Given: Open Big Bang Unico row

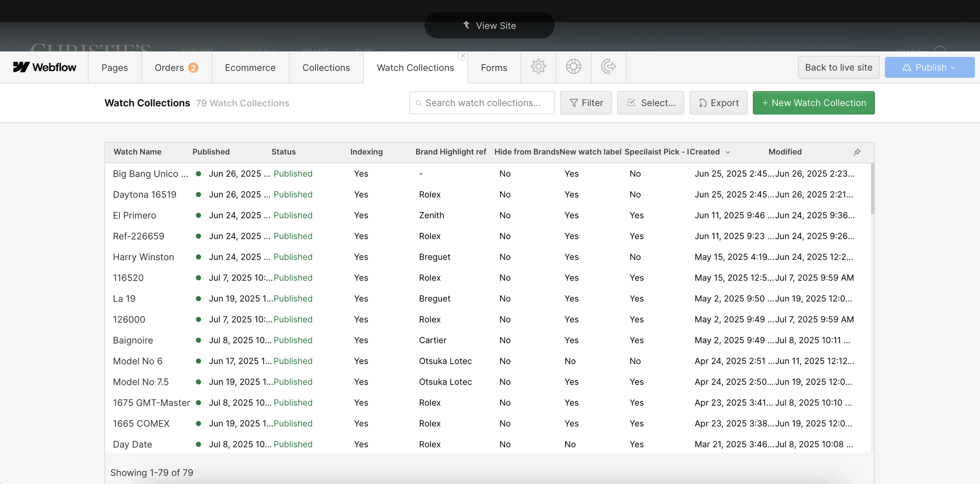Looking at the screenshot, I should click(488, 174).
